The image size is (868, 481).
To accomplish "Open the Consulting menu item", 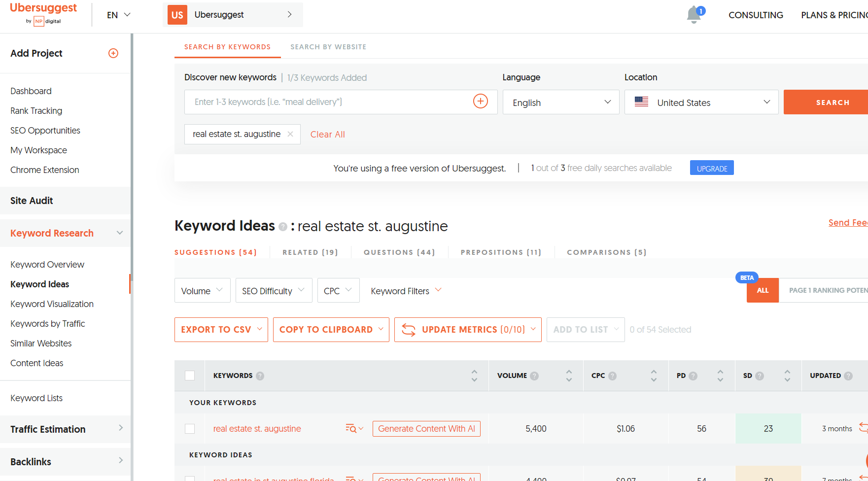I will pos(756,15).
